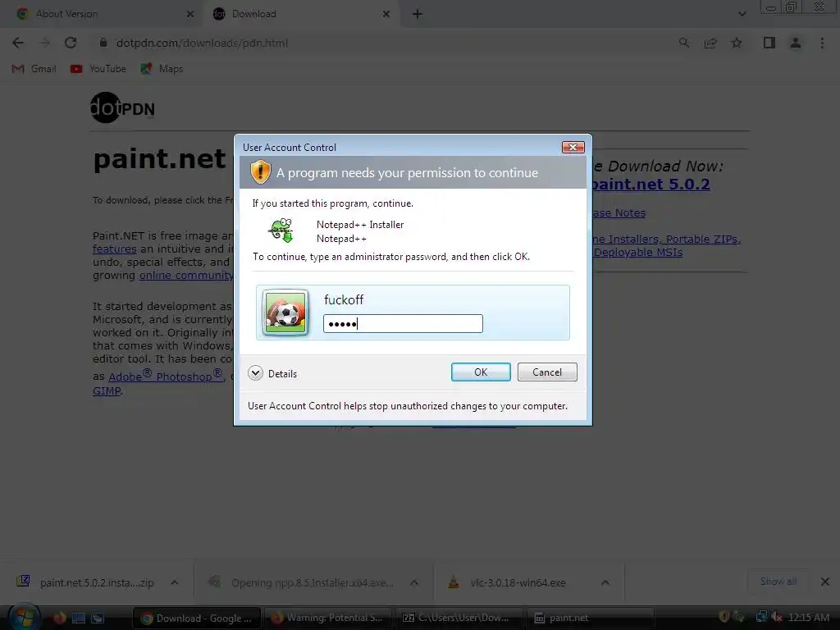Image resolution: width=840 pixels, height=630 pixels.
Task: Click the Show Desktop quick launch icon
Action: point(78,618)
